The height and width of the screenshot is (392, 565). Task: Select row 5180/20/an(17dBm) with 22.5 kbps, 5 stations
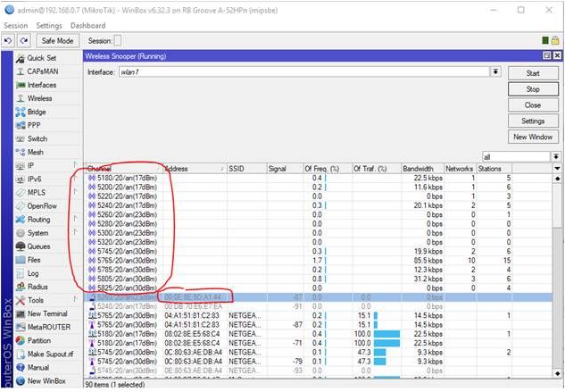coord(318,178)
